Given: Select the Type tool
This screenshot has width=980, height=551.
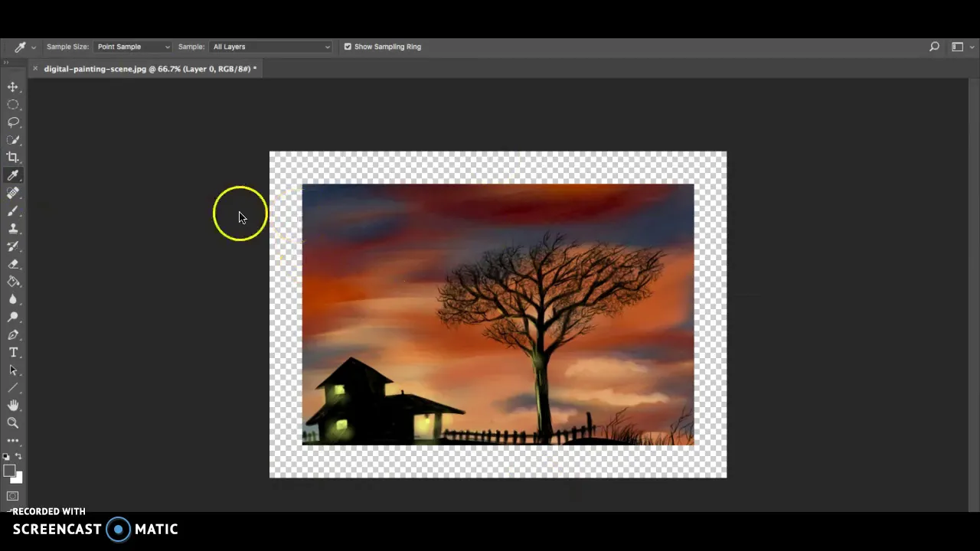Looking at the screenshot, I should point(13,352).
